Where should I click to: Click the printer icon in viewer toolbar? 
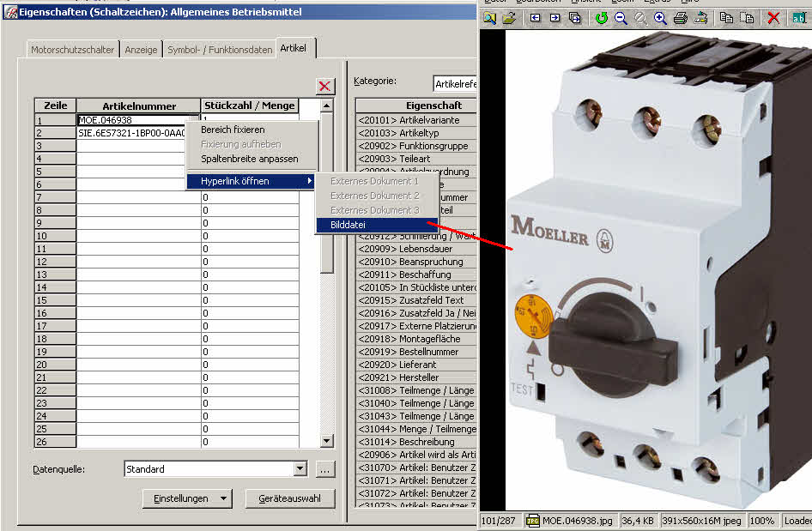pyautogui.click(x=681, y=18)
